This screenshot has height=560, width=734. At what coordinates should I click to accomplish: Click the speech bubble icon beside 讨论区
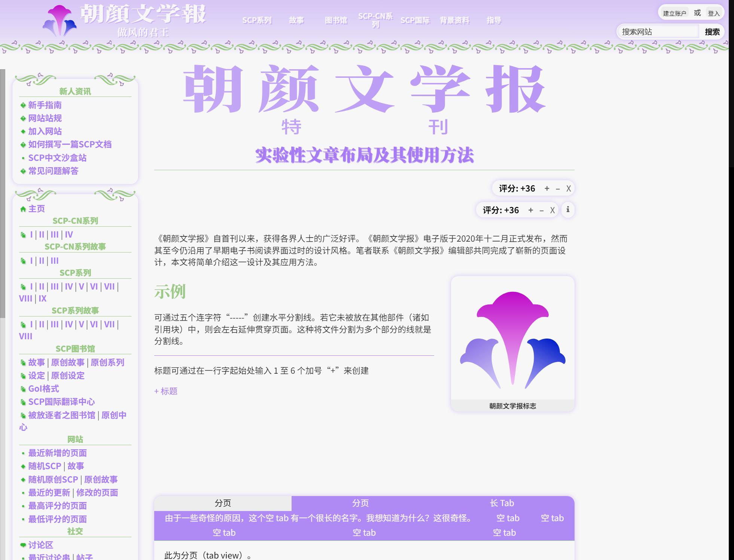(x=23, y=545)
